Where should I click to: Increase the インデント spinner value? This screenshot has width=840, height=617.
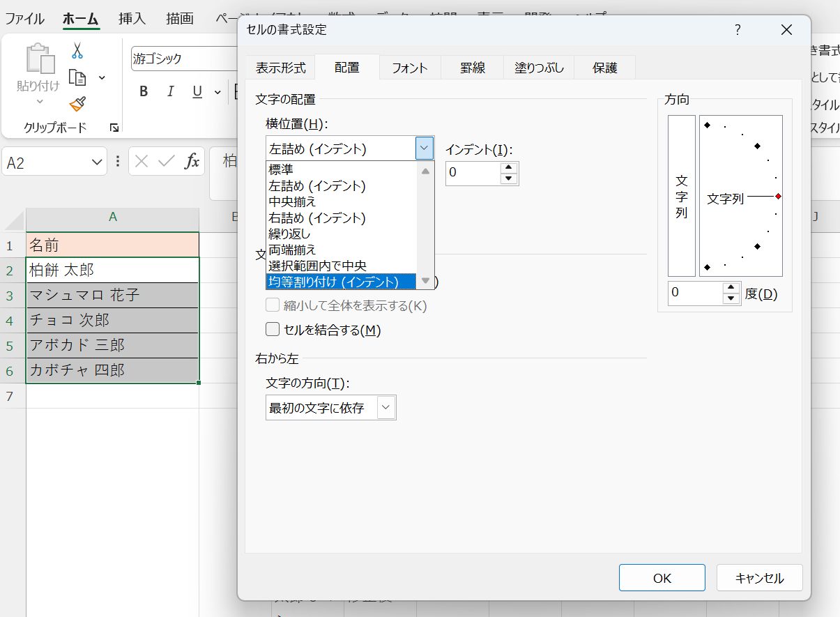pos(510,167)
